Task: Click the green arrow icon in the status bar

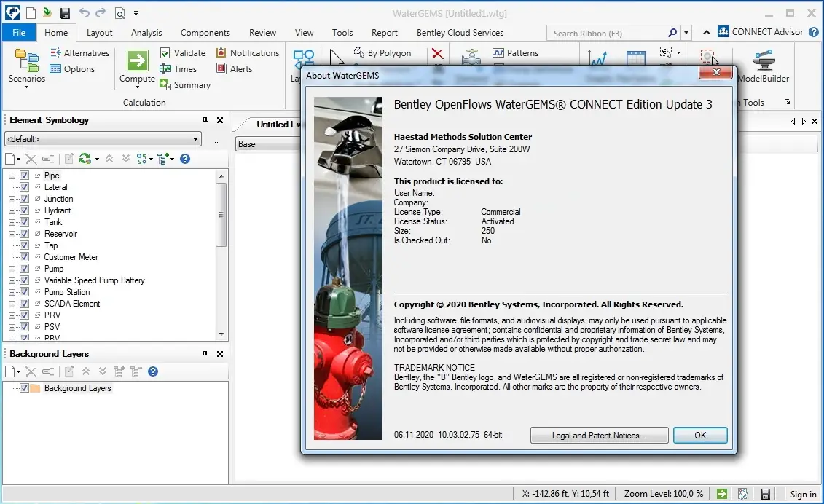Action: tap(722, 494)
